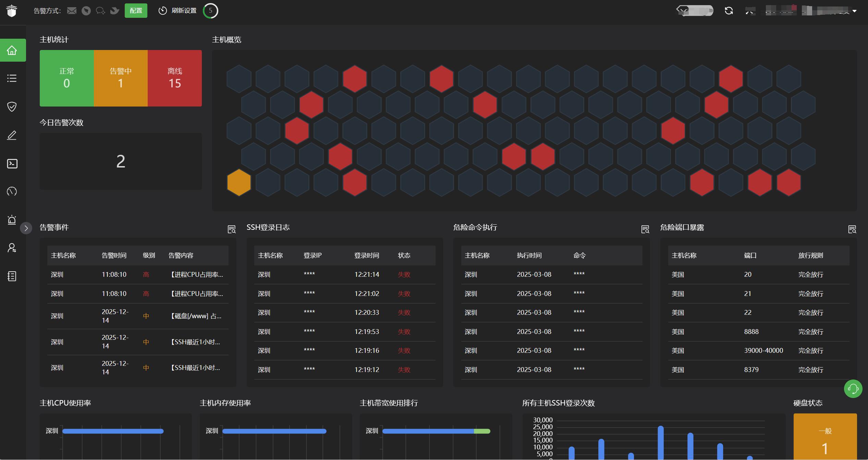Open the home dashboard sidebar icon
This screenshot has height=460, width=868.
12,50
